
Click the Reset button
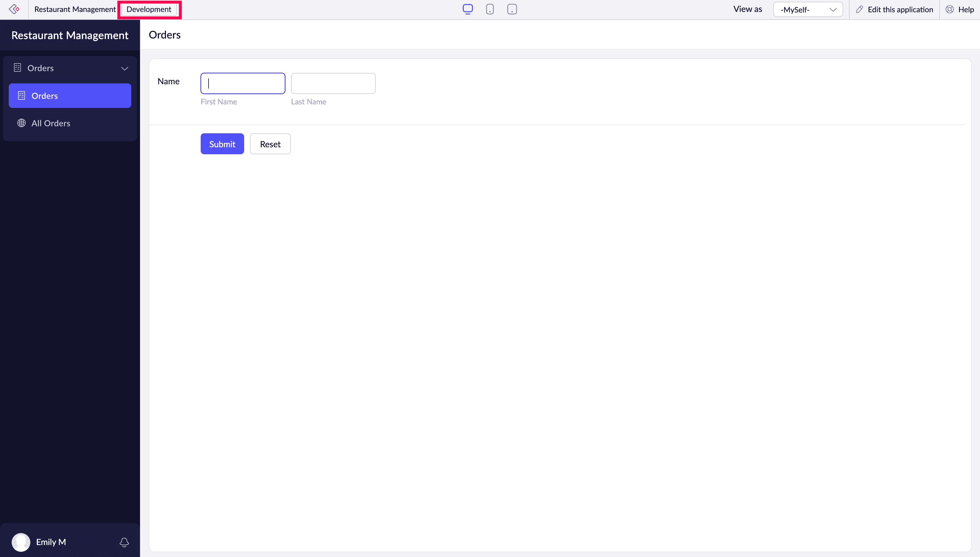270,144
